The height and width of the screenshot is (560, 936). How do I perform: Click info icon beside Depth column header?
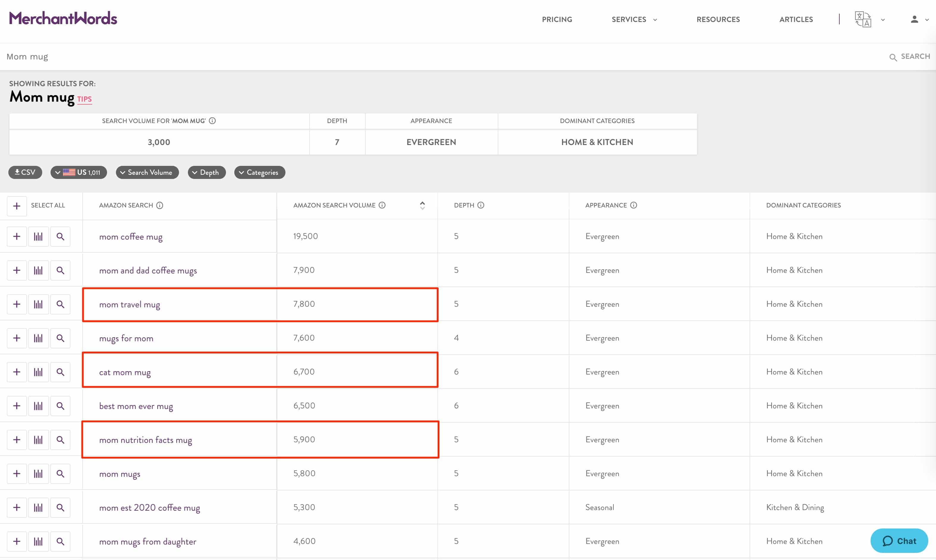pyautogui.click(x=480, y=205)
